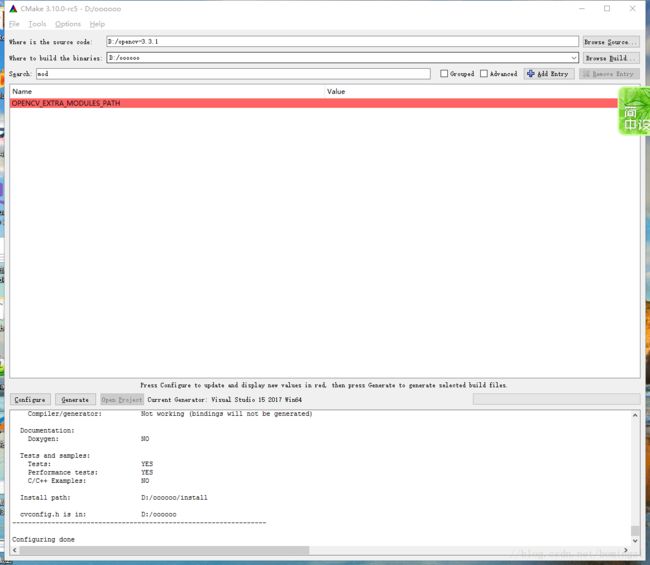Click the source code path field

coord(342,41)
